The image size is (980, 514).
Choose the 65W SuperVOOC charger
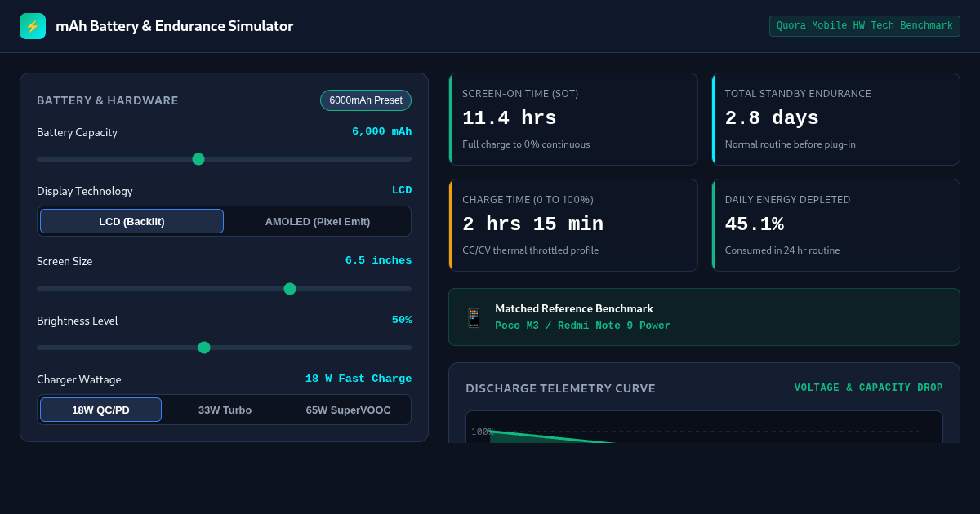(x=348, y=410)
